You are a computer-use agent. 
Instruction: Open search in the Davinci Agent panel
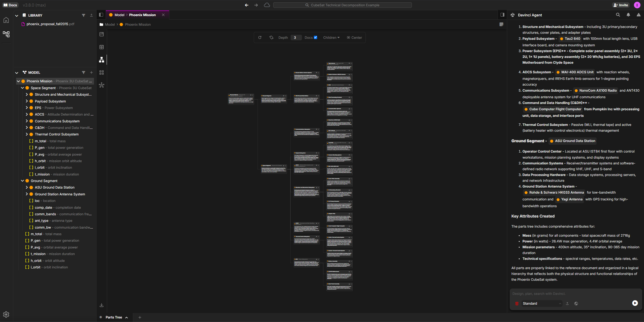[618, 15]
